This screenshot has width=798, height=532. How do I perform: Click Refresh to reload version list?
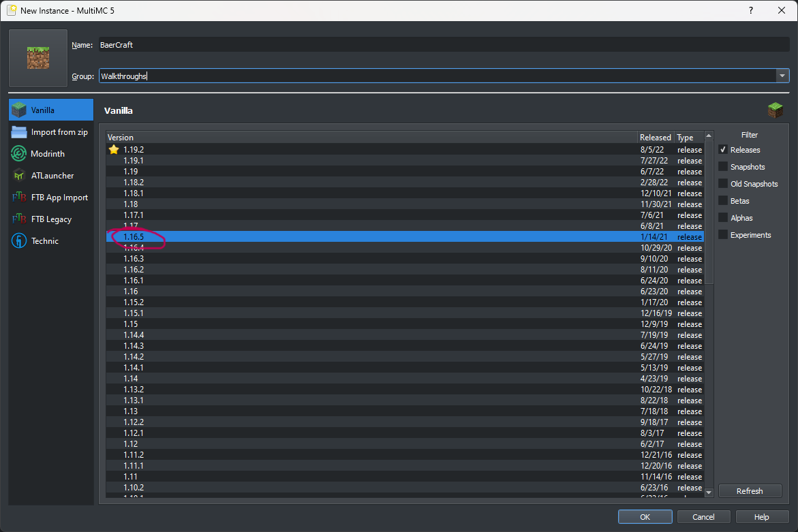(750, 491)
